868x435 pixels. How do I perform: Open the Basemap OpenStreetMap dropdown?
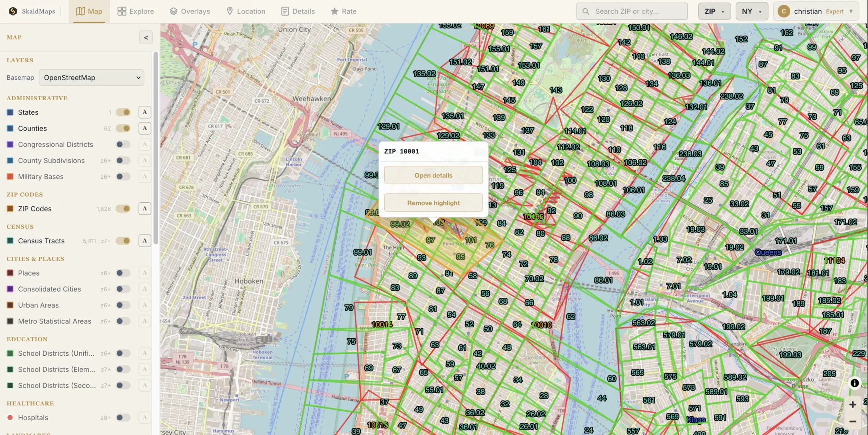pyautogui.click(x=92, y=78)
